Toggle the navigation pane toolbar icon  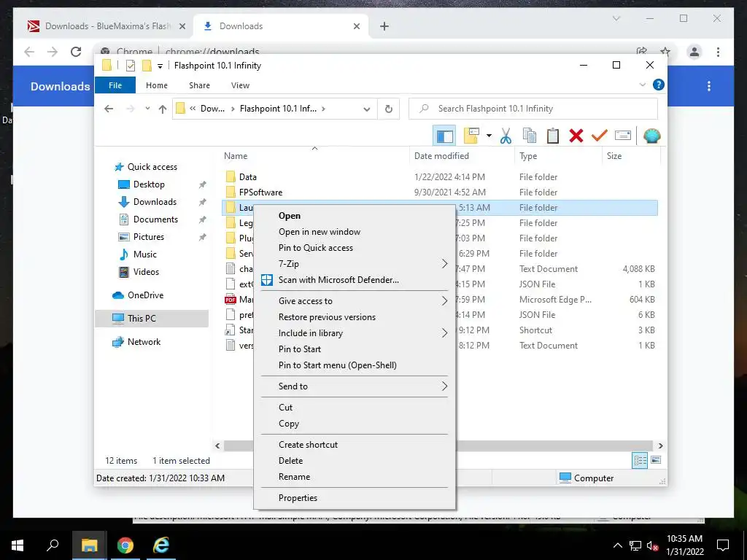444,136
